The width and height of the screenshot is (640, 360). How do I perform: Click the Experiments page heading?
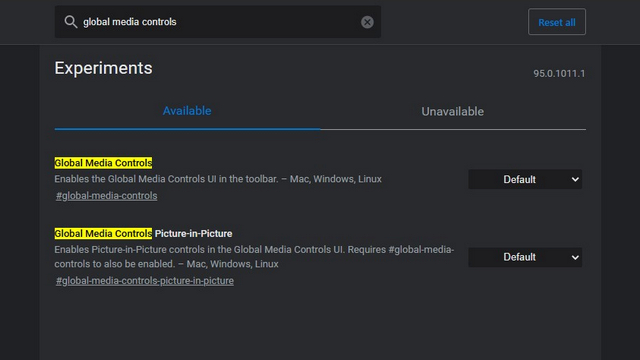103,68
